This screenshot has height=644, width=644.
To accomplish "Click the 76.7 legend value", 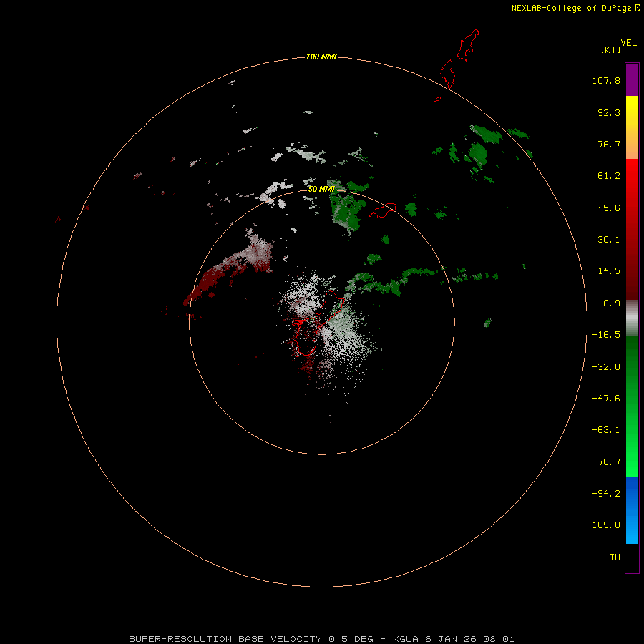I will click(609, 144).
